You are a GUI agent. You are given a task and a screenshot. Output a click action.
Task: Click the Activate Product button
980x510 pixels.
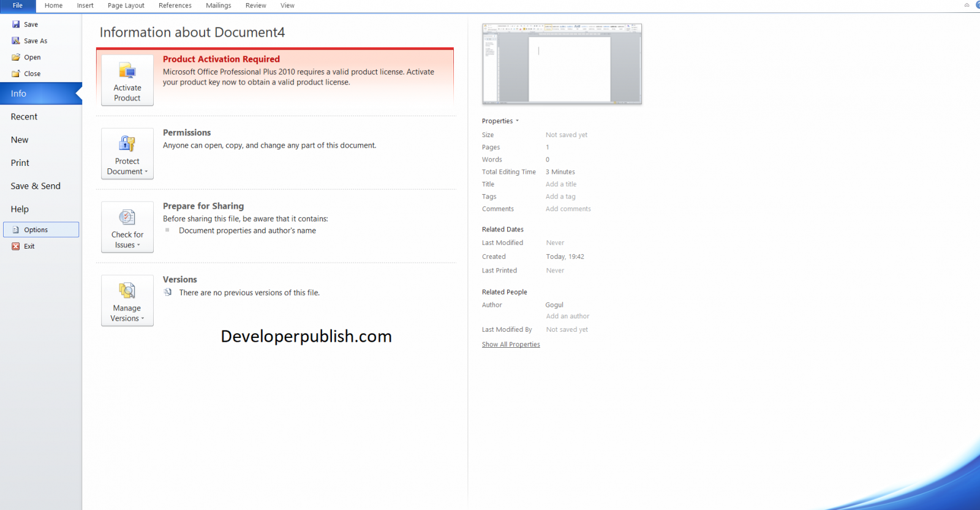127,80
